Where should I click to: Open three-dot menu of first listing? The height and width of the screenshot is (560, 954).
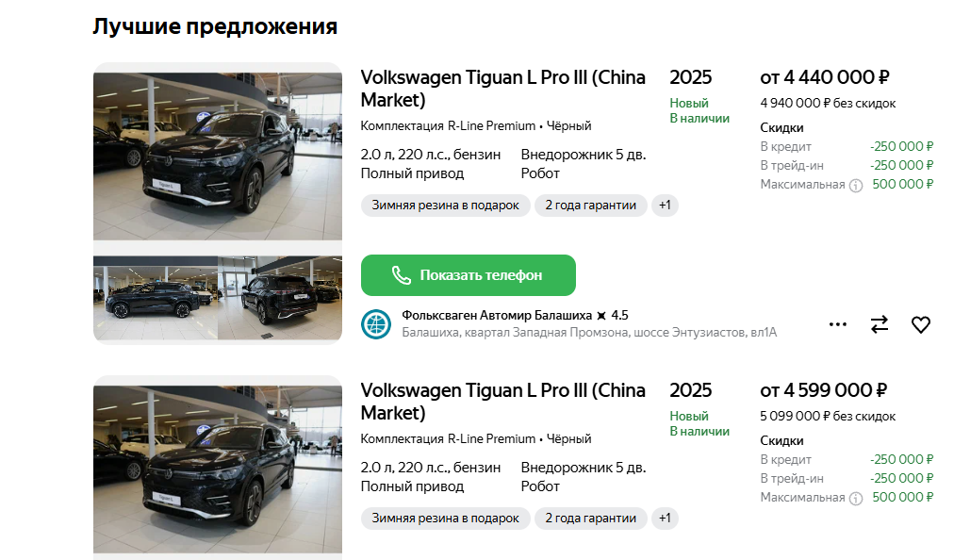point(838,324)
